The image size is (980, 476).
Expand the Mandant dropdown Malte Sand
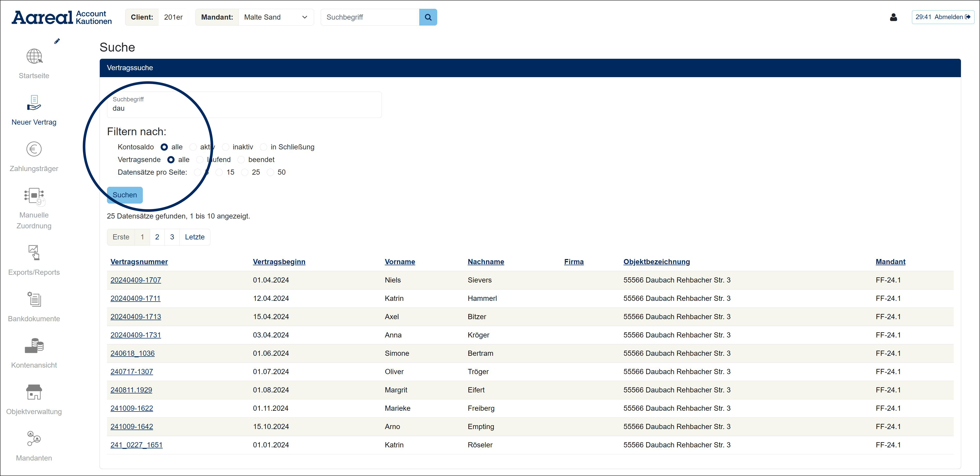[x=276, y=17]
